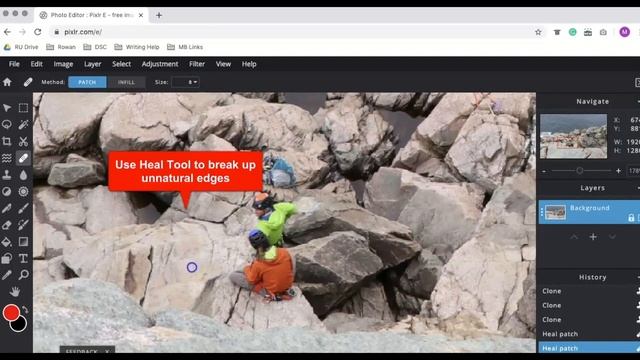Select the Eraser tool
Image resolution: width=640 pixels, height=360 pixels.
point(7,225)
